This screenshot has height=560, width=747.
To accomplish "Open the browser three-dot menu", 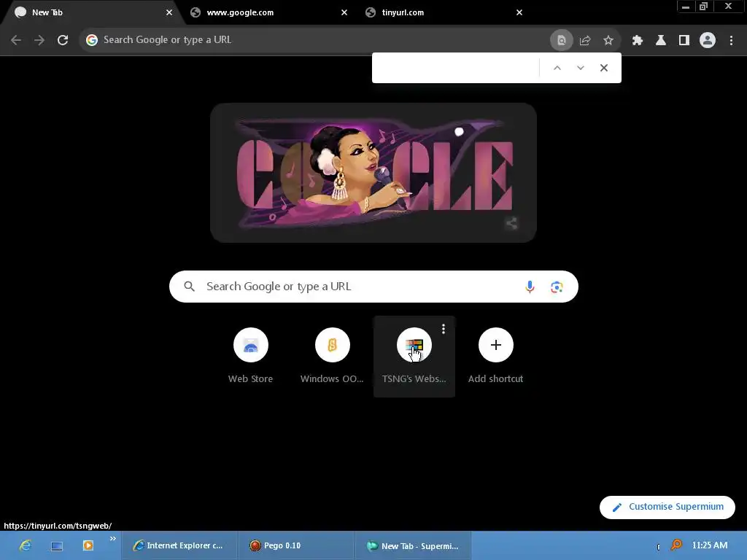I will 731,41.
